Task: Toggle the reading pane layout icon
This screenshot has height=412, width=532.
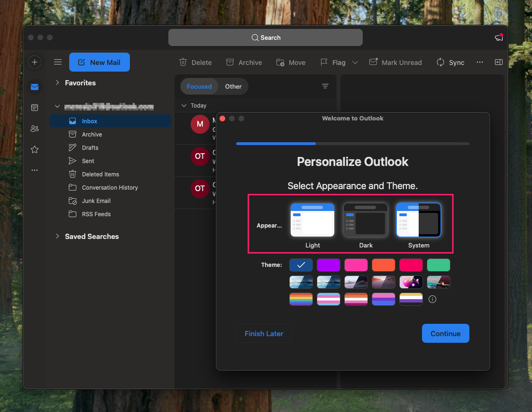Action: click(x=499, y=62)
